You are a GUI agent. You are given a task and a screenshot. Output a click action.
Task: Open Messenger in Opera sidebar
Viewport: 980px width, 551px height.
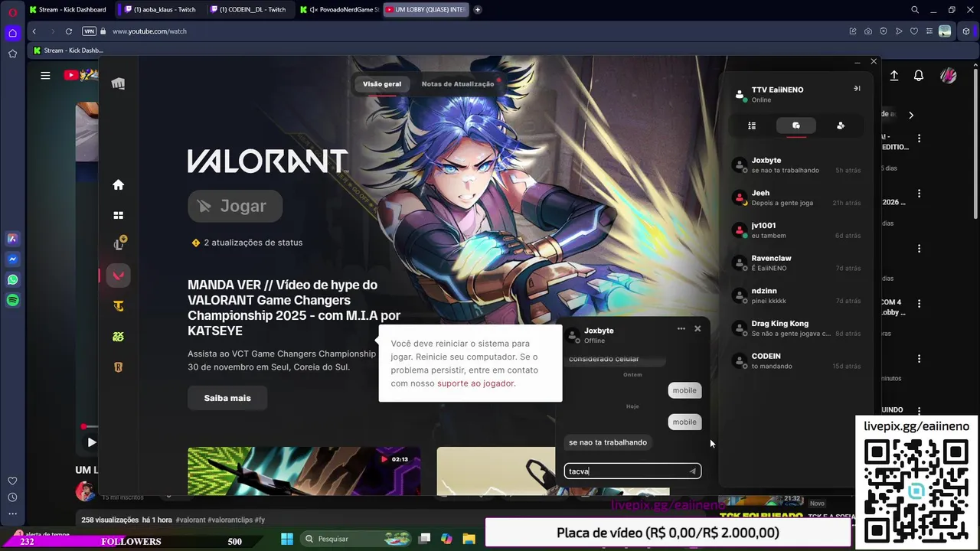pos(12,259)
